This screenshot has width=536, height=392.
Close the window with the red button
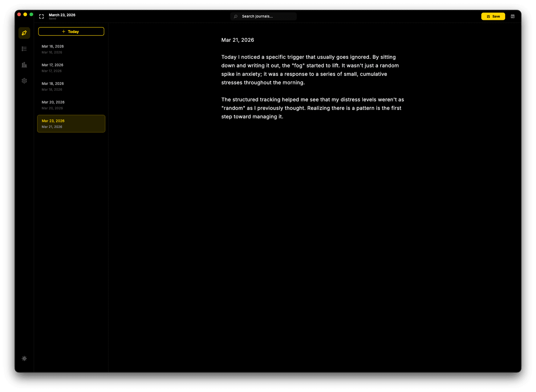19,15
